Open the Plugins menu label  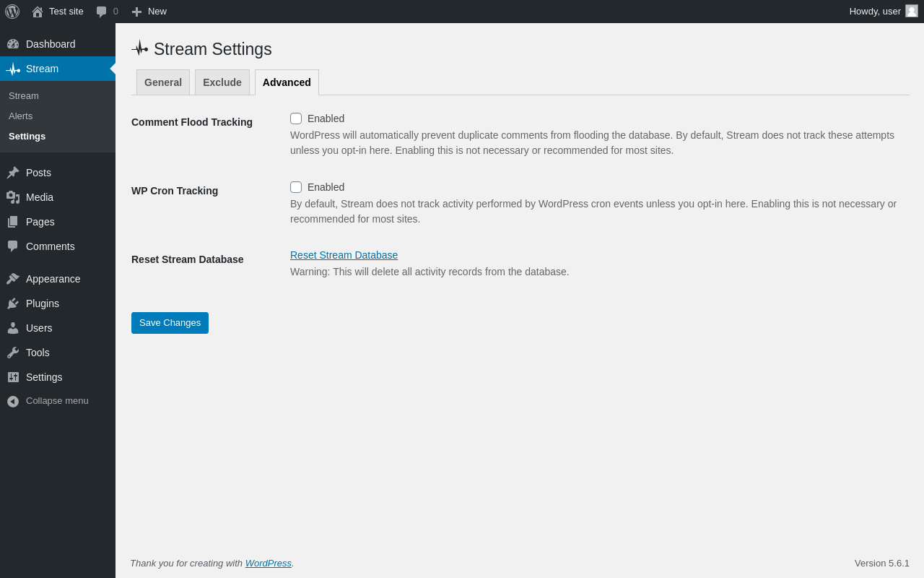[x=43, y=303]
